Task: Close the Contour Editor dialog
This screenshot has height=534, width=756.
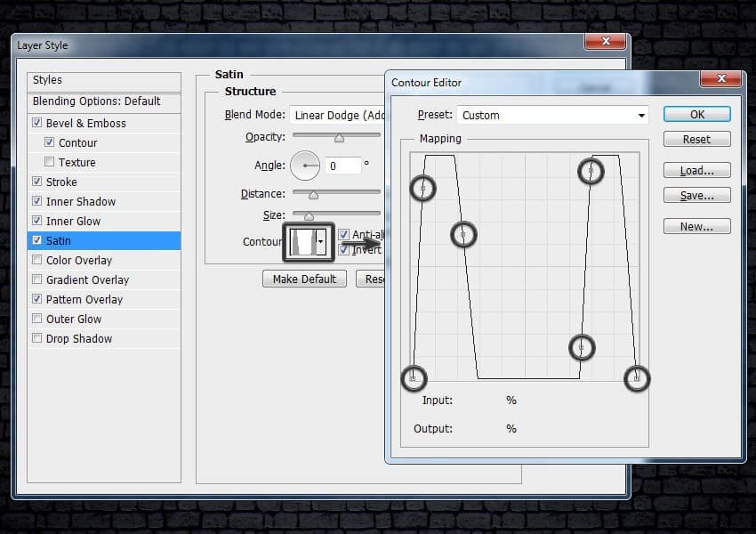Action: [x=720, y=79]
